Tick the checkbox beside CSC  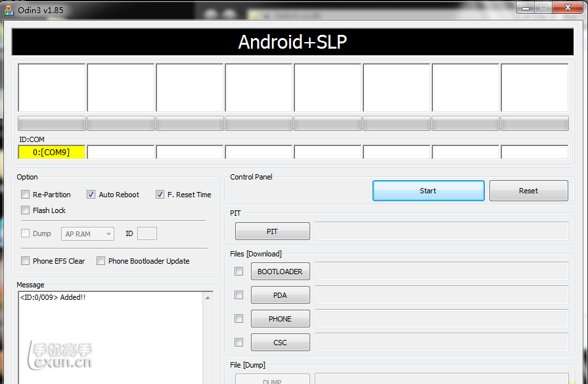pyautogui.click(x=239, y=343)
